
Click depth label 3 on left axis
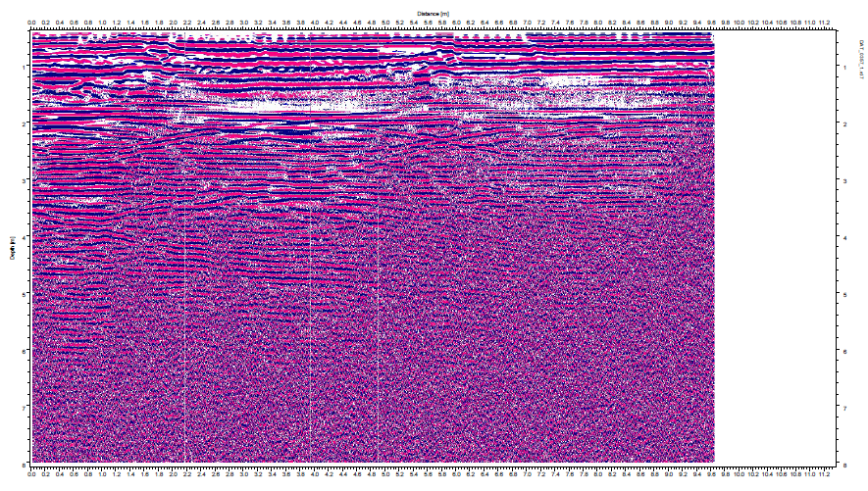[25, 181]
